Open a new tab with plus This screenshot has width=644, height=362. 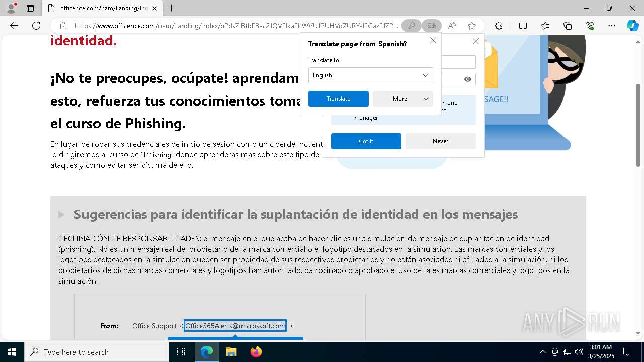click(x=172, y=8)
